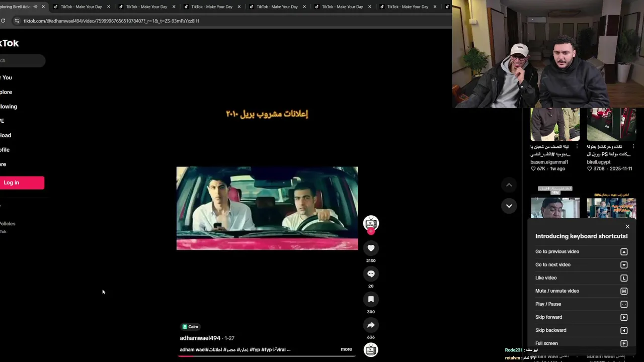
Task: Click the basem.elgammal1 username
Action: [549, 162]
